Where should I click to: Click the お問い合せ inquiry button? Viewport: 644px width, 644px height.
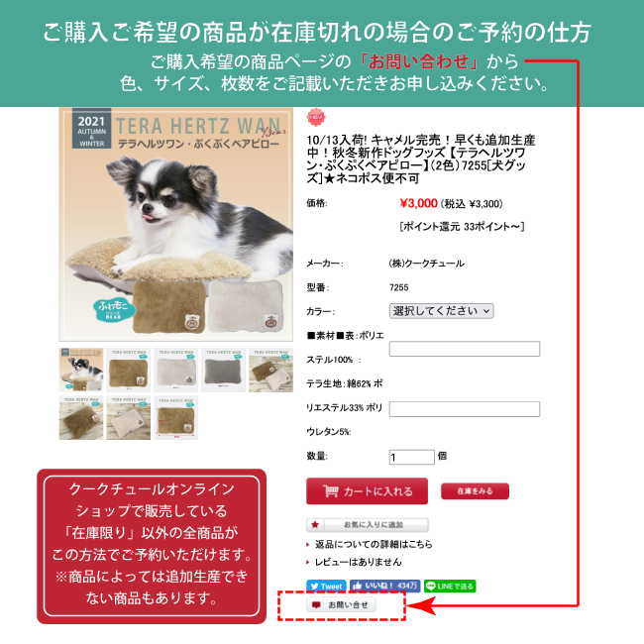coord(341,605)
